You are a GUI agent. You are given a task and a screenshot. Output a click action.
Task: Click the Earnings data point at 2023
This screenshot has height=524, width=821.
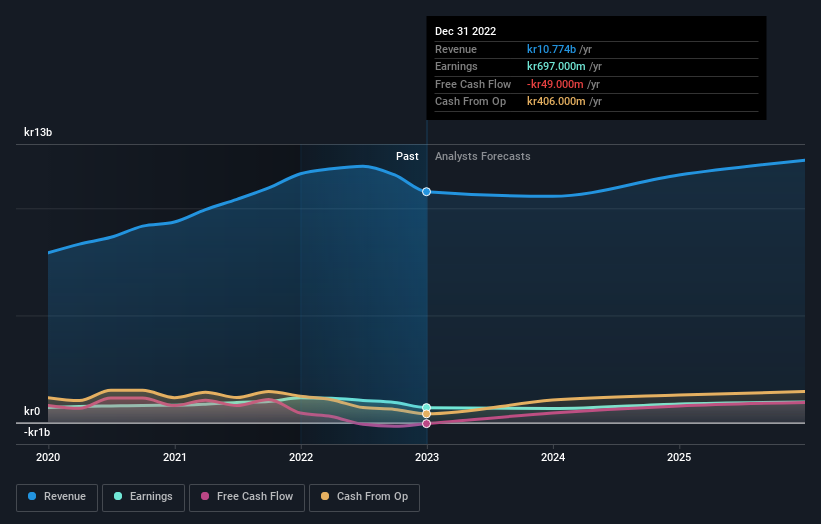point(427,407)
